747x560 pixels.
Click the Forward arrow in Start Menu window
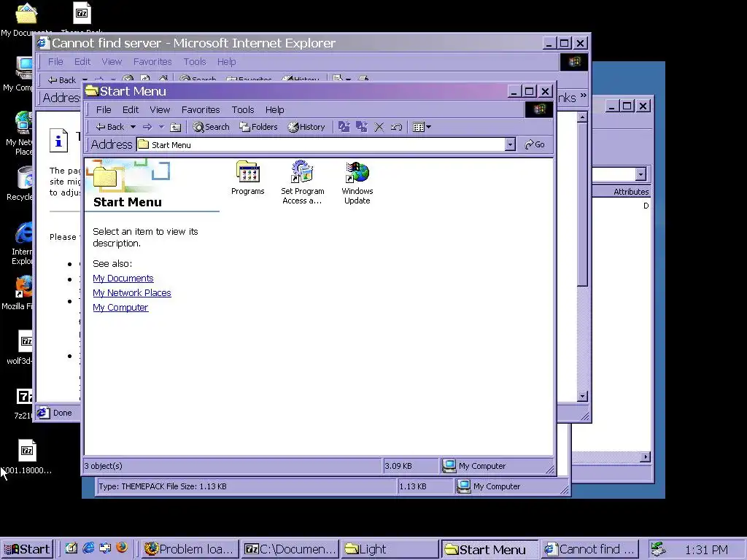pyautogui.click(x=147, y=127)
